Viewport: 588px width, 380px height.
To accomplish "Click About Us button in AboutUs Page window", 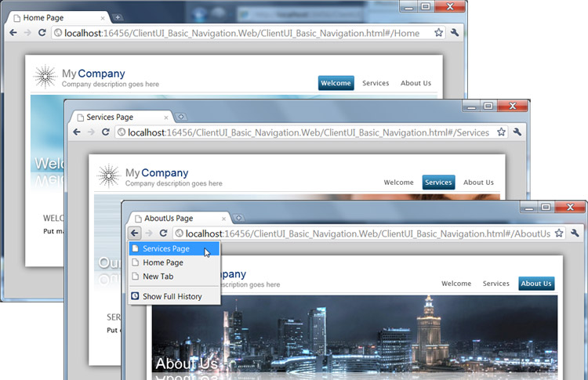I will click(536, 284).
